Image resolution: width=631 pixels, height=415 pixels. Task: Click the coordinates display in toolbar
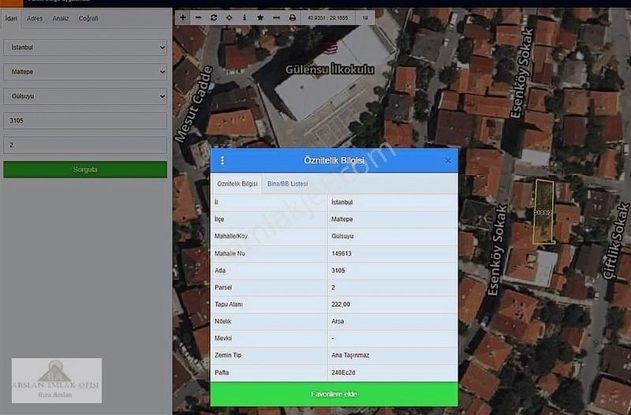[328, 18]
